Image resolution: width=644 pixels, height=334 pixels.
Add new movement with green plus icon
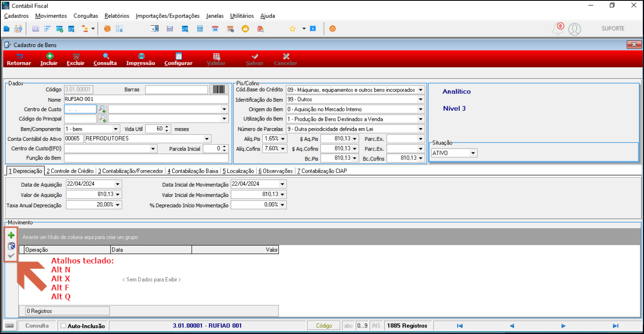11,235
